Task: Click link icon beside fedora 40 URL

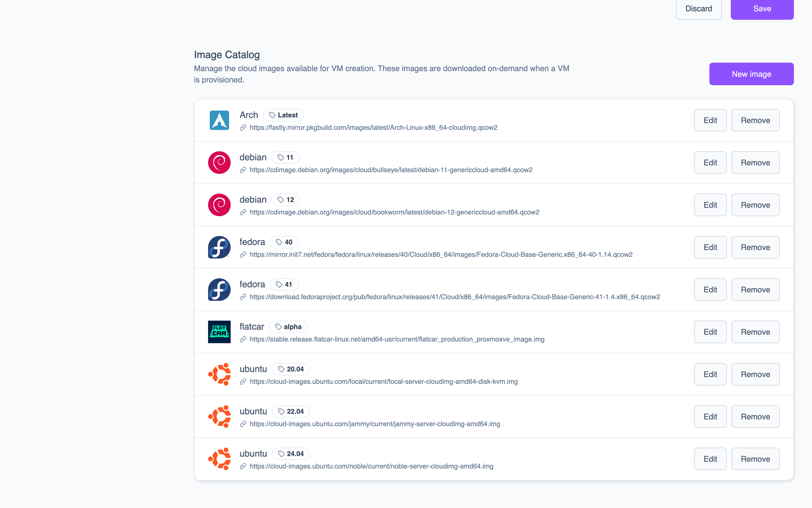Action: click(243, 255)
